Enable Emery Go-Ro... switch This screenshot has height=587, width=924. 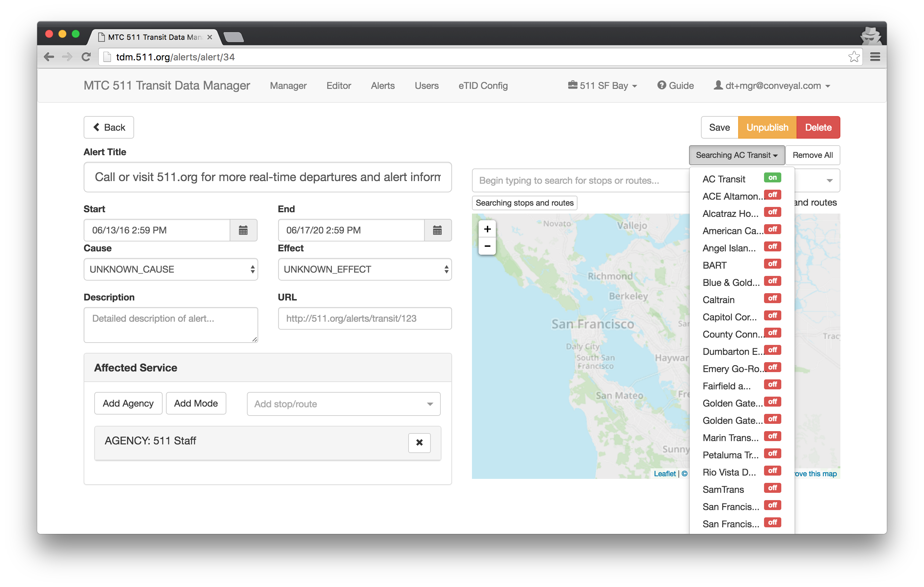point(772,367)
